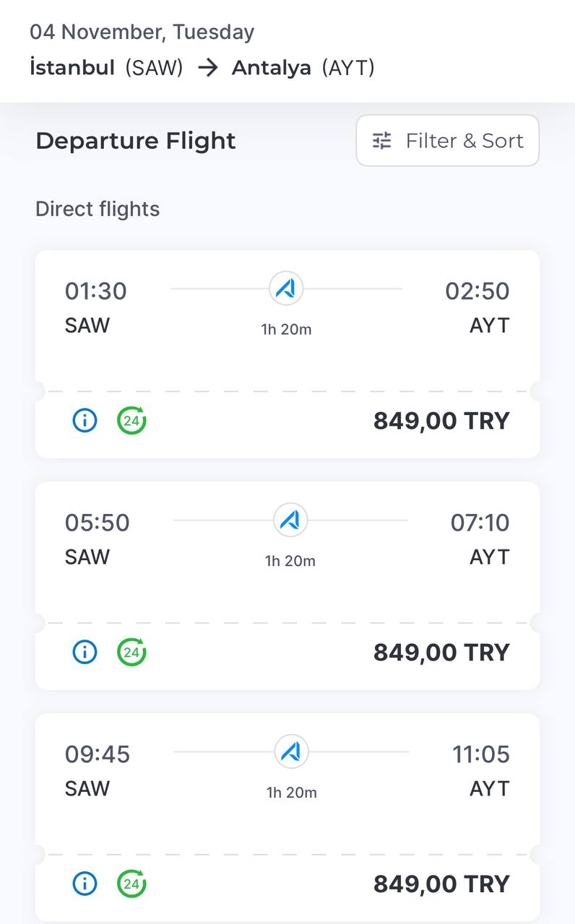This screenshot has height=924, width=575.
Task: Select the 09:45 departure time
Action: click(97, 754)
